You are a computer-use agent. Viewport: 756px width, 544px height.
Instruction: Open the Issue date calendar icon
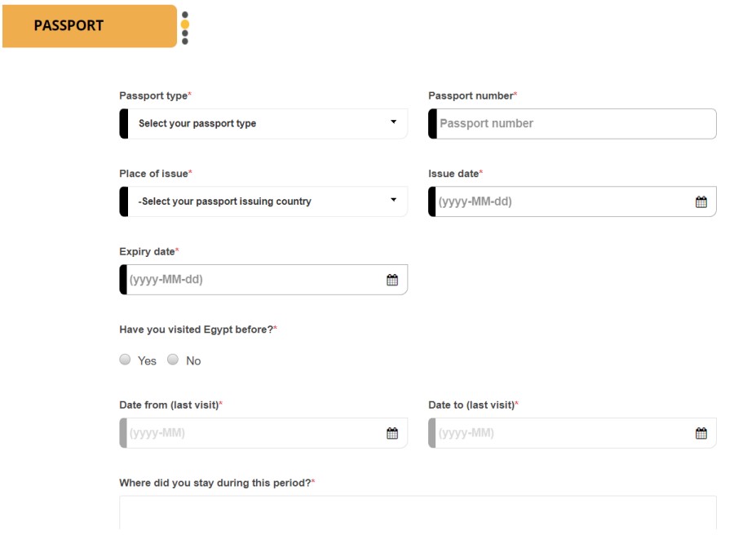pyautogui.click(x=701, y=201)
